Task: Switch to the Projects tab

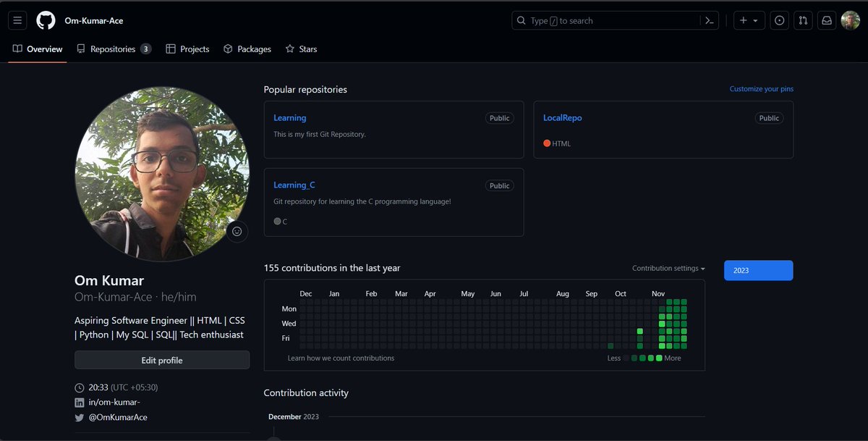Action: point(187,49)
